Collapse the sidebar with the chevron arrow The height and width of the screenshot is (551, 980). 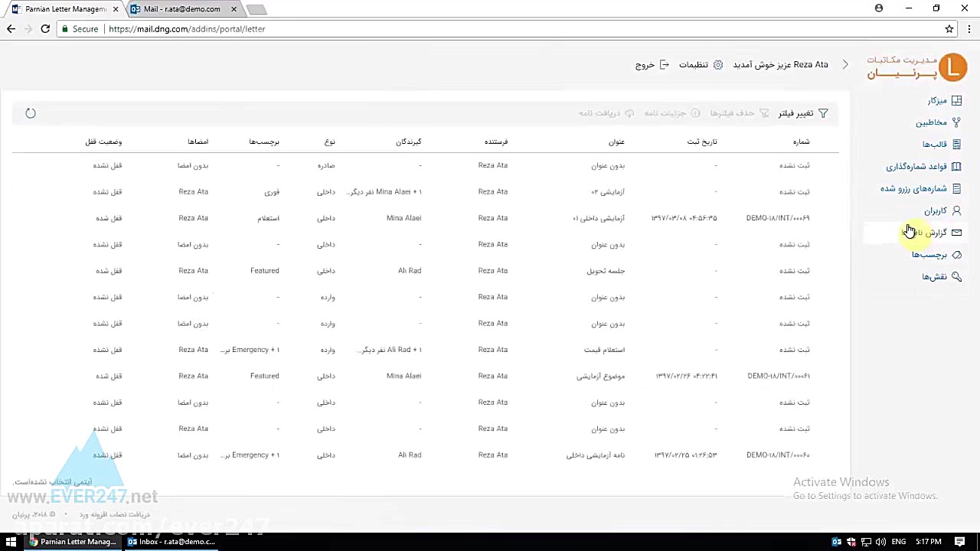[x=845, y=65]
